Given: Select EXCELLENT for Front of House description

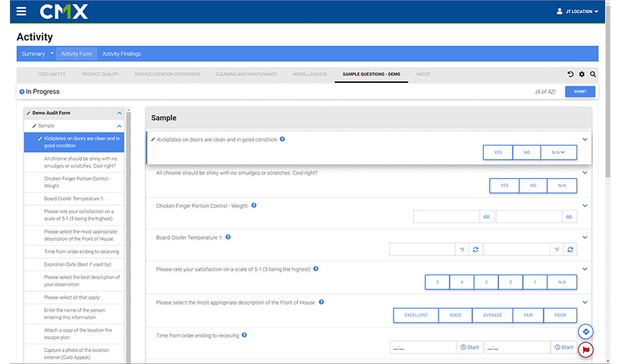Looking at the screenshot, I should [416, 315].
